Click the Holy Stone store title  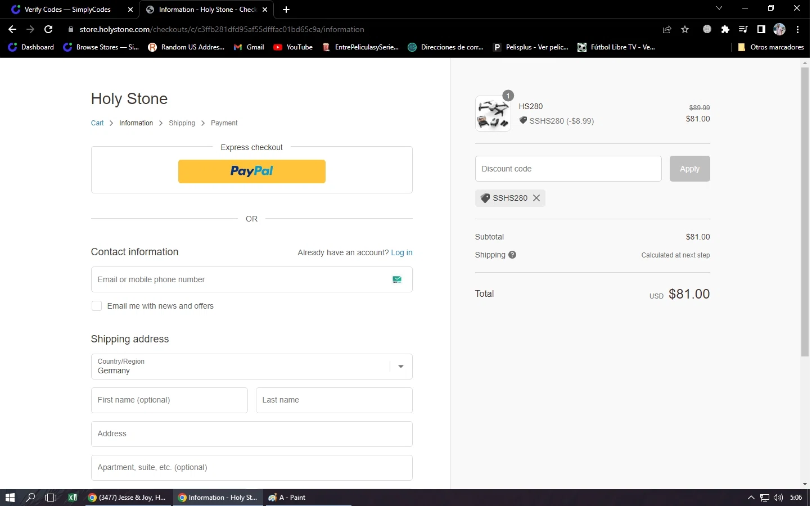coord(129,98)
